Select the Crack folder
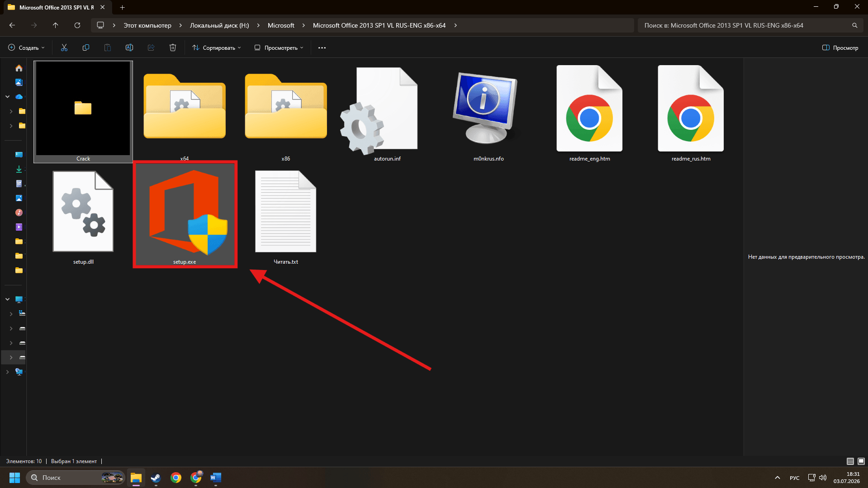868x488 pixels. 83,112
